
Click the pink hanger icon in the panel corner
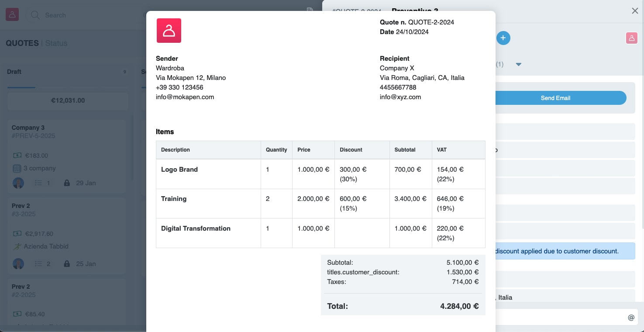(x=631, y=38)
